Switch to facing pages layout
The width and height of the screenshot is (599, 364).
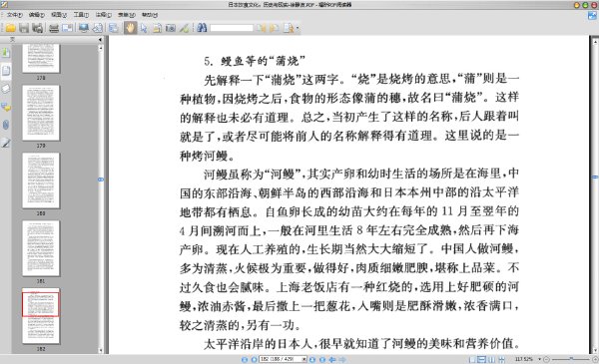[x=491, y=359]
